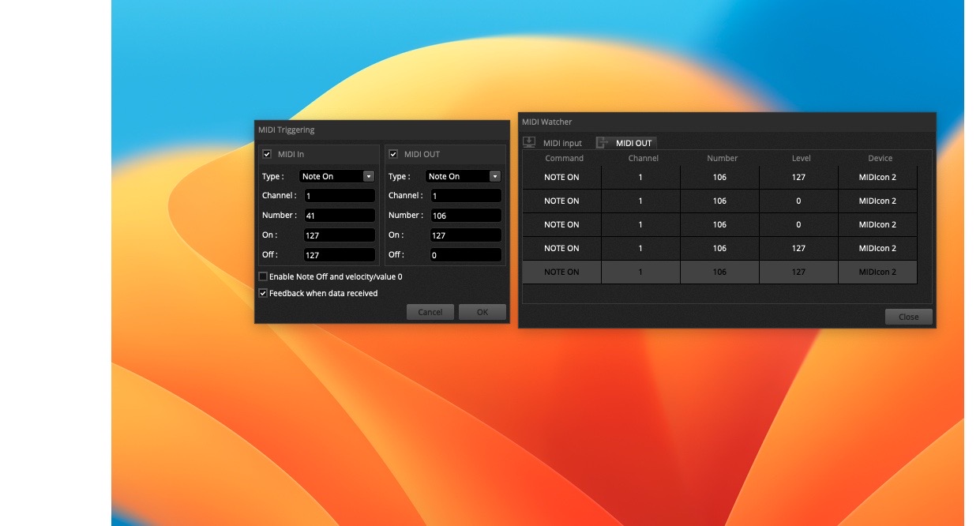Click the Cancel button in MIDI Triggering
This screenshot has height=526, width=980.
(430, 312)
